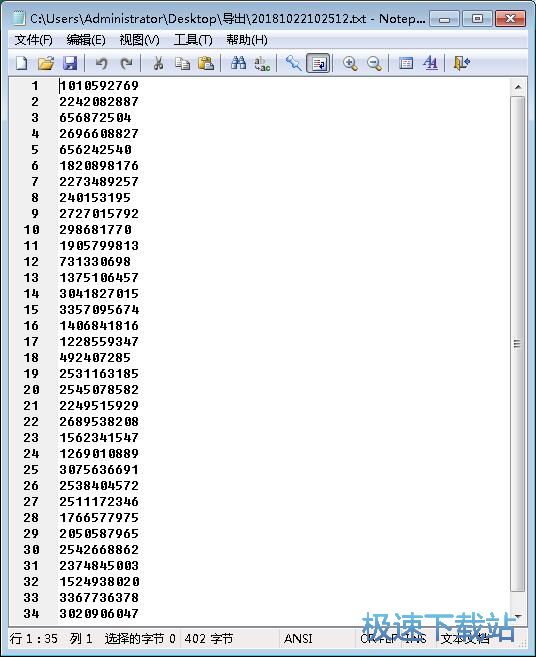536x657 pixels.
Task: Open the Replace dialog icon
Action: pyautogui.click(x=262, y=63)
